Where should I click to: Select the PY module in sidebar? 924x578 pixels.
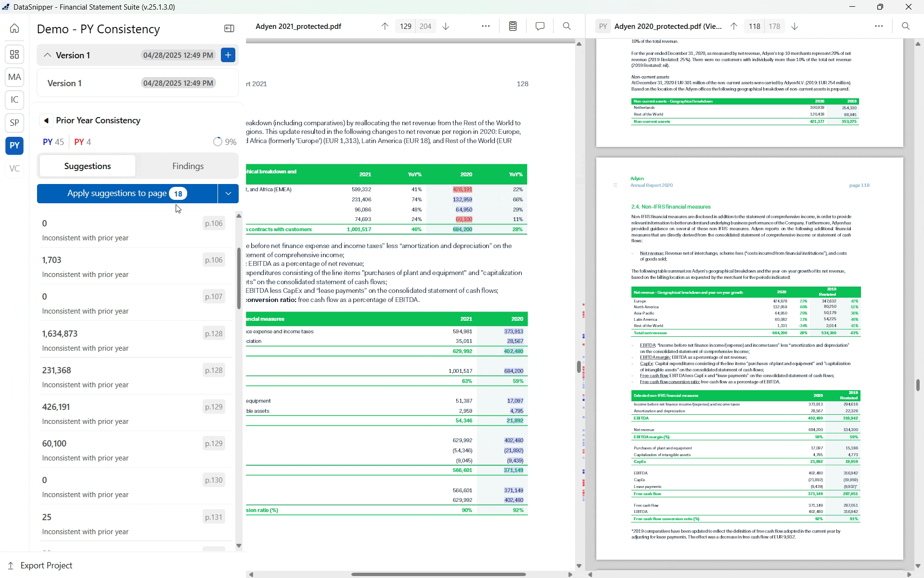coord(14,145)
